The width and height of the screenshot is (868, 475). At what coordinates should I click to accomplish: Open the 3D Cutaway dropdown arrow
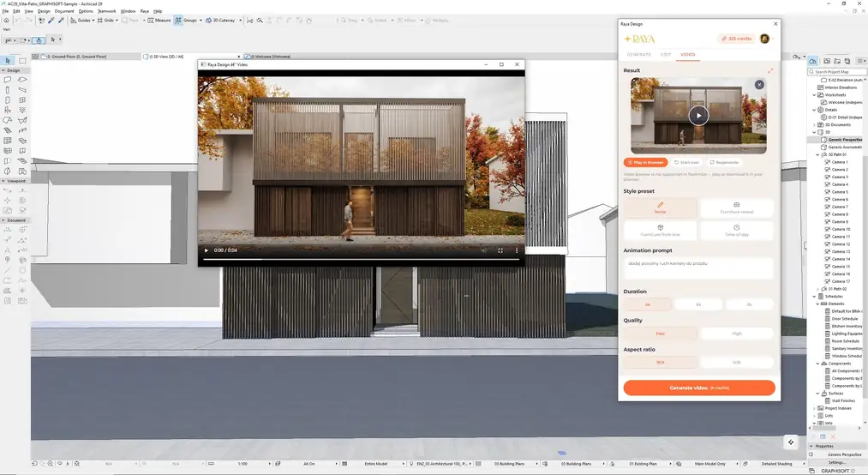(x=240, y=21)
